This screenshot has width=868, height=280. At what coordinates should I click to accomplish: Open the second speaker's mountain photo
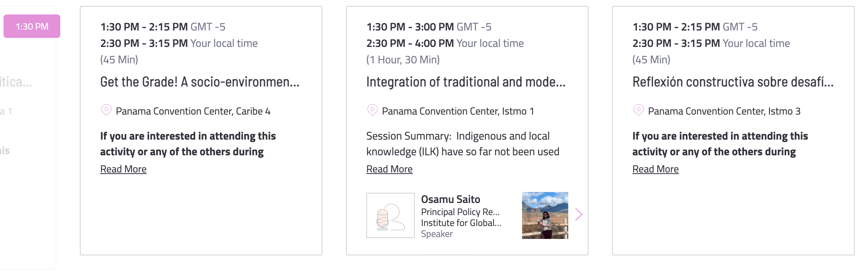point(545,215)
